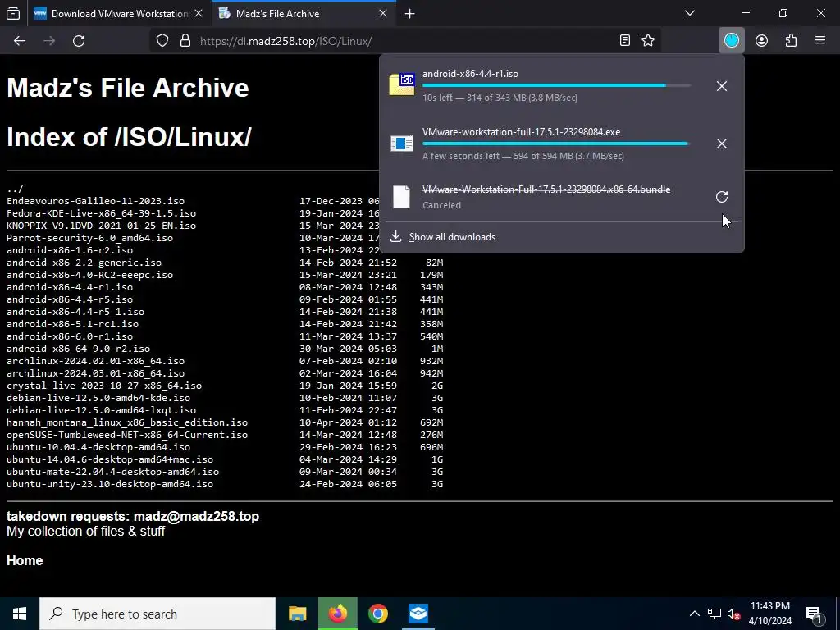This screenshot has width=840, height=630.
Task: Cancel VMware-workstation-full exe download
Action: pos(722,144)
